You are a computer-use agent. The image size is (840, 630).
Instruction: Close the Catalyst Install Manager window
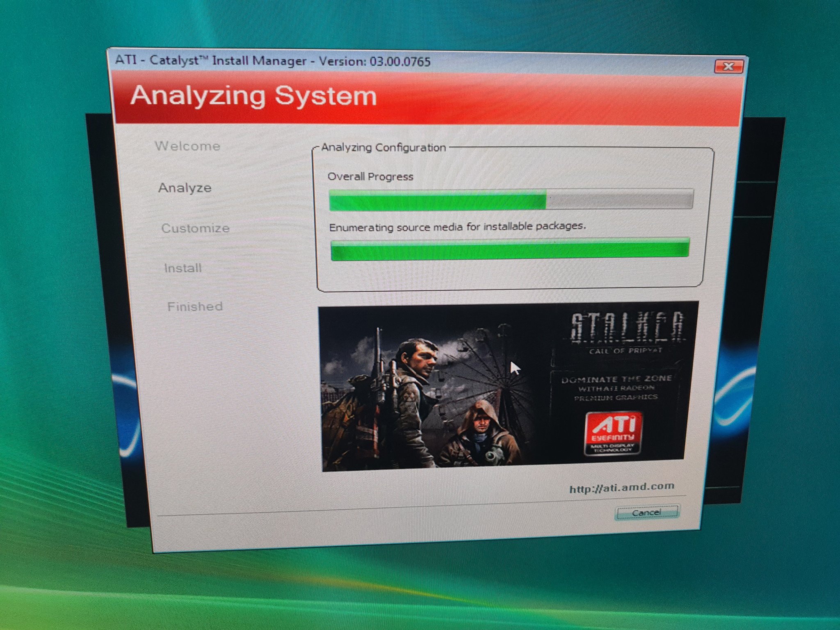pos(728,66)
